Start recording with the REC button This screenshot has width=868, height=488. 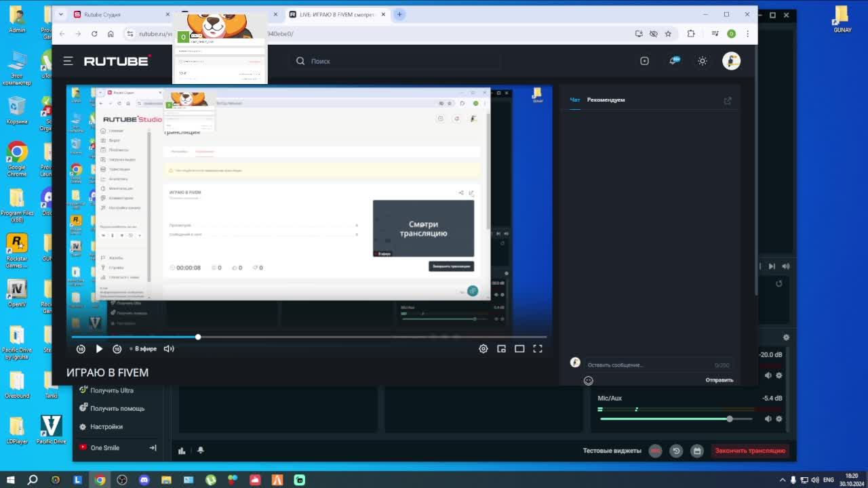(x=655, y=451)
